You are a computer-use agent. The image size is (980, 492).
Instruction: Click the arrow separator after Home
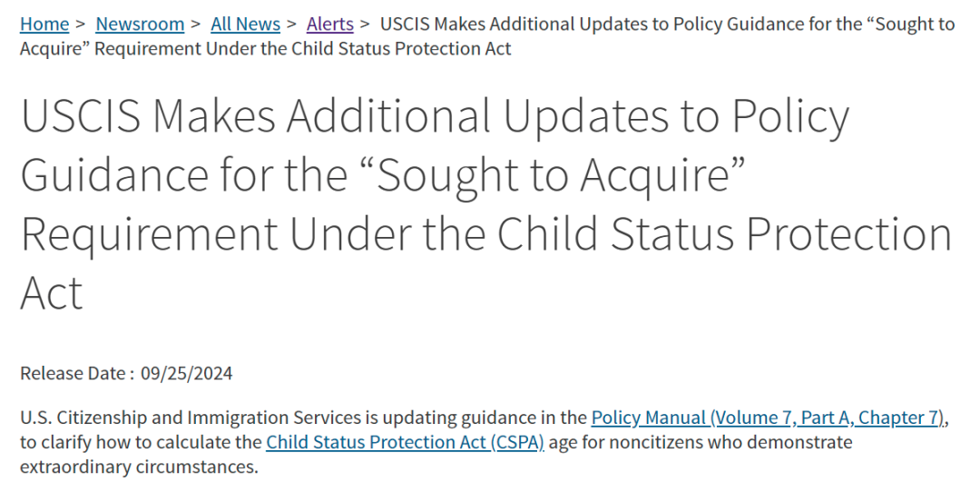[x=80, y=24]
